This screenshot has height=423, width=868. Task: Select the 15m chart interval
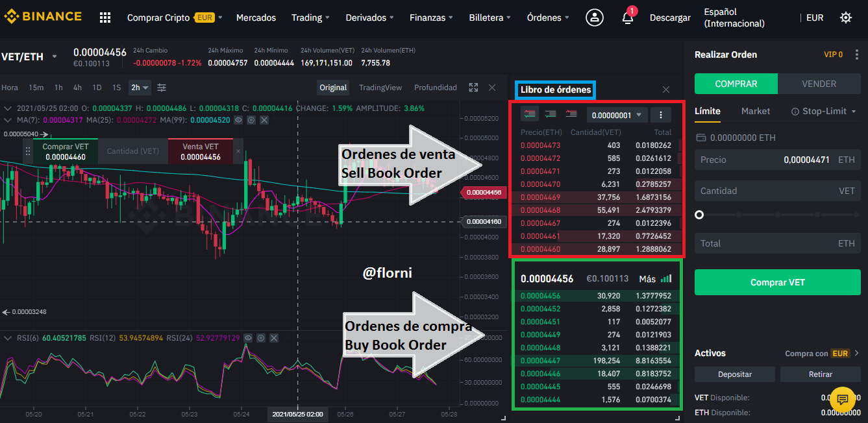click(x=36, y=87)
